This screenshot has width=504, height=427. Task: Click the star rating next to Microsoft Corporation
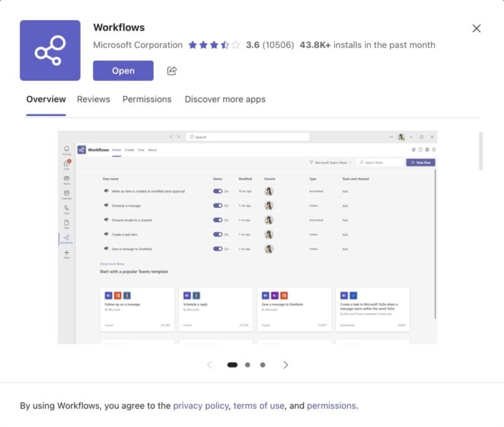[214, 45]
